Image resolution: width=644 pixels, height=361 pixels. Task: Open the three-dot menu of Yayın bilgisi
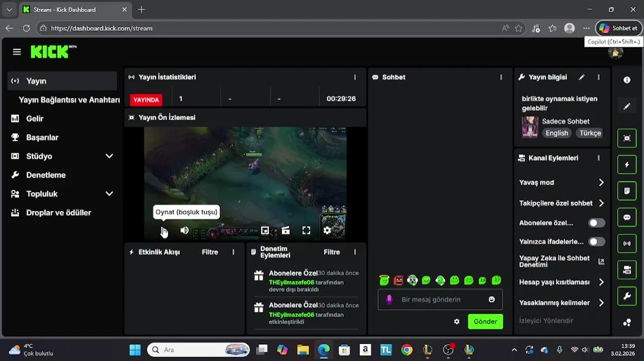pos(598,77)
